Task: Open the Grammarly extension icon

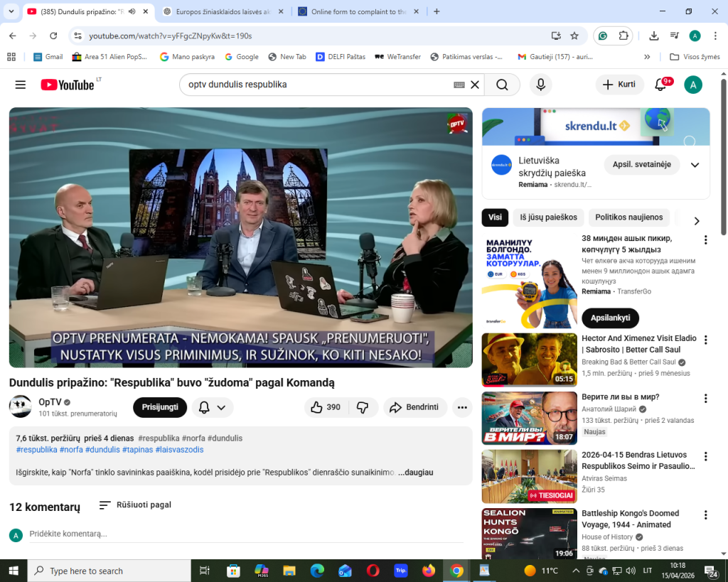Action: [603, 36]
